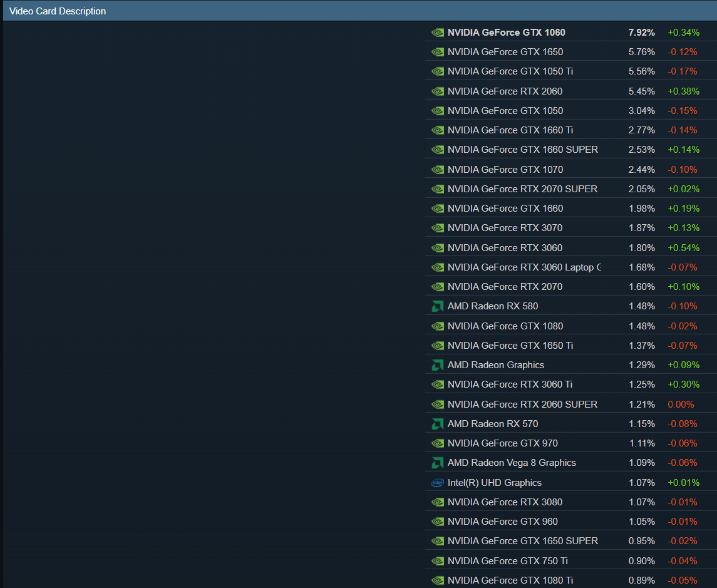The width and height of the screenshot is (717, 588).
Task: Click the 1.05% share of GTX 960
Action: pos(642,522)
